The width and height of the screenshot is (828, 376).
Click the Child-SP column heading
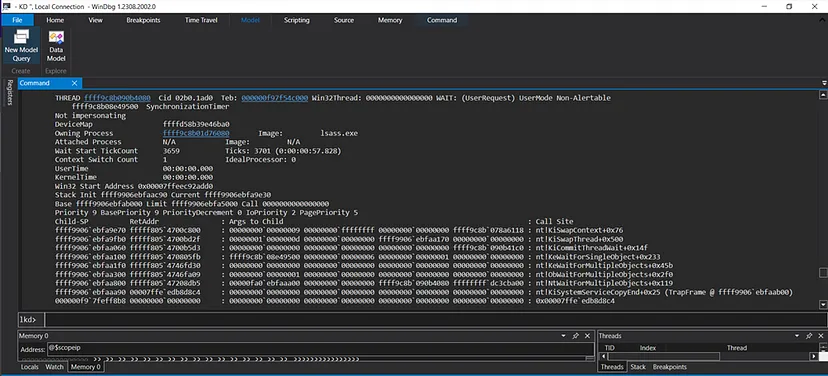[71, 221]
